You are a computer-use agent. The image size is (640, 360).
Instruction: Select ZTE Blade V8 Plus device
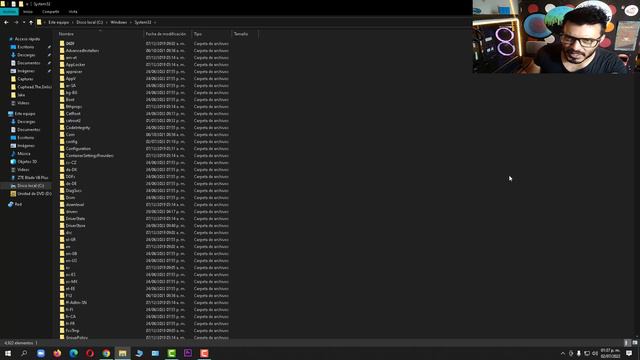click(32, 178)
